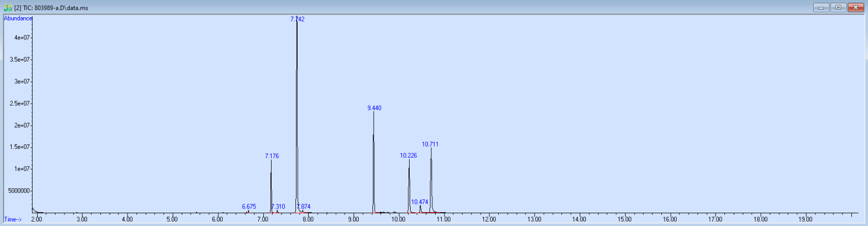Select the 7.176 peak label
Image resolution: width=868 pixels, height=226 pixels.
pyautogui.click(x=272, y=156)
